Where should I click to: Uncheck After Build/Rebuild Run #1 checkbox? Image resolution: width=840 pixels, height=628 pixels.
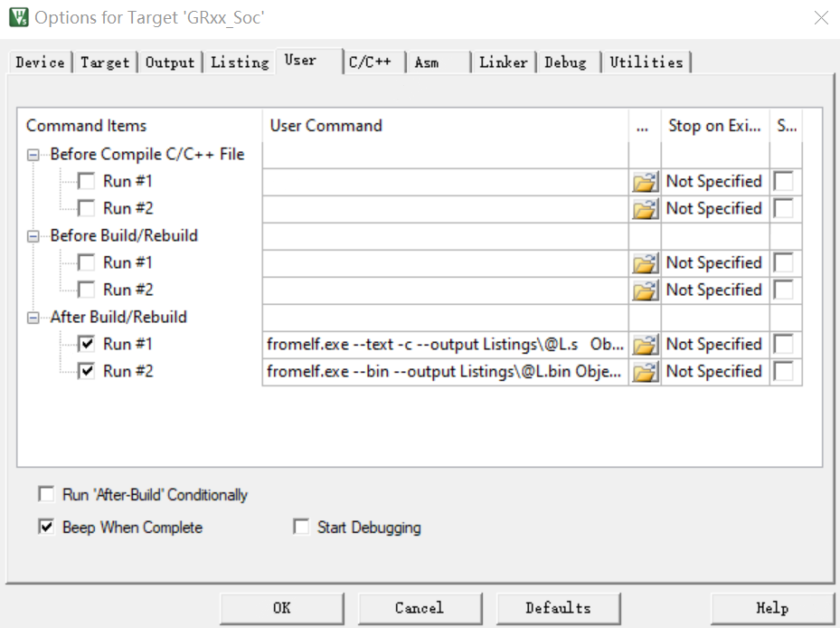tap(87, 345)
